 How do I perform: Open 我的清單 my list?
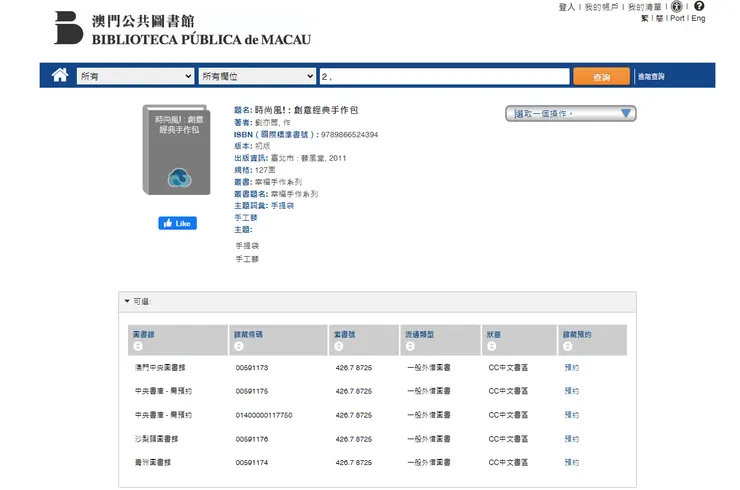(644, 7)
